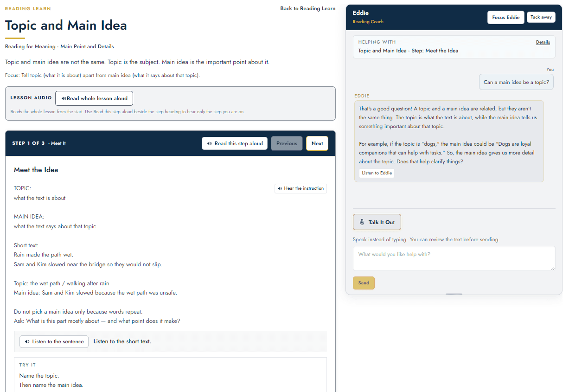Play Listen to Eddie for the reply
The height and width of the screenshot is (392, 569).
(377, 173)
